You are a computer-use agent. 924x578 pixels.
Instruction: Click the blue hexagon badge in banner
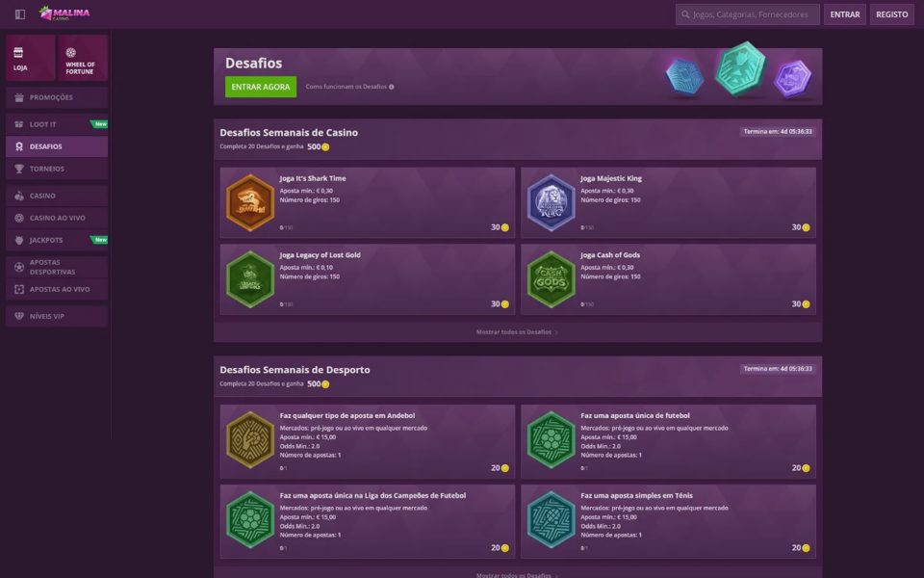(x=684, y=77)
